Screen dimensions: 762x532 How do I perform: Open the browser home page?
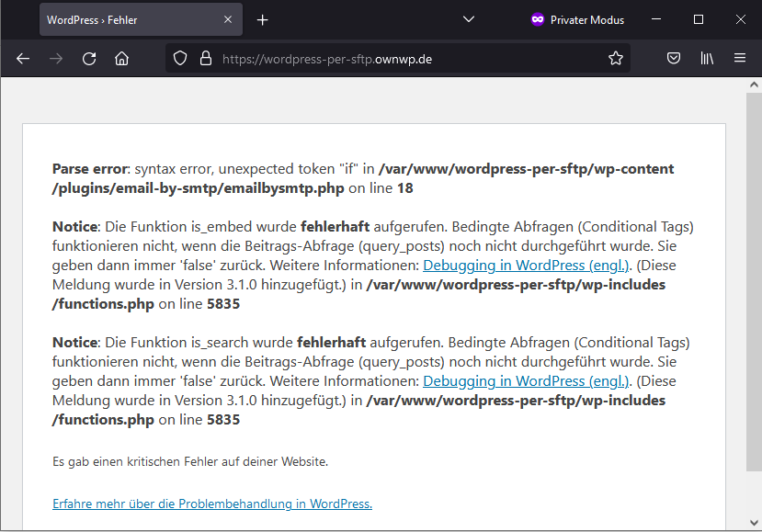[121, 59]
